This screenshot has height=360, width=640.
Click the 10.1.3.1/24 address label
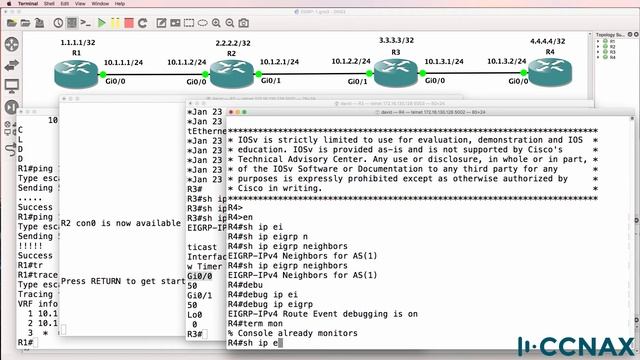[444, 62]
